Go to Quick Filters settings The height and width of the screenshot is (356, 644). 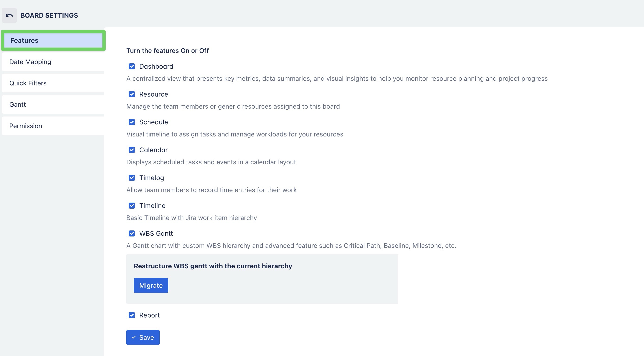tap(53, 83)
